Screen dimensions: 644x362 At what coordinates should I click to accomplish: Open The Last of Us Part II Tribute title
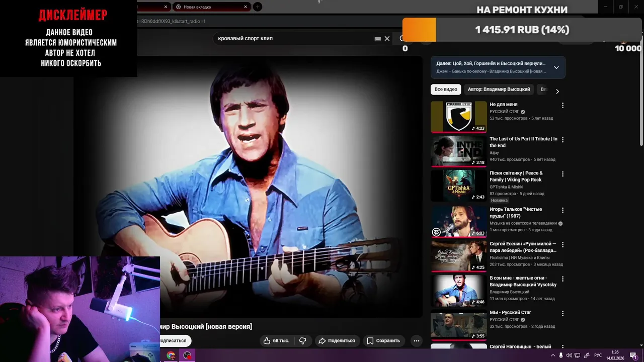(523, 142)
